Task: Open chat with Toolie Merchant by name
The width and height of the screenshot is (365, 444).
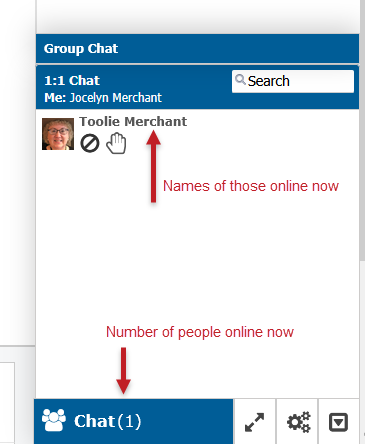Action: tap(133, 122)
